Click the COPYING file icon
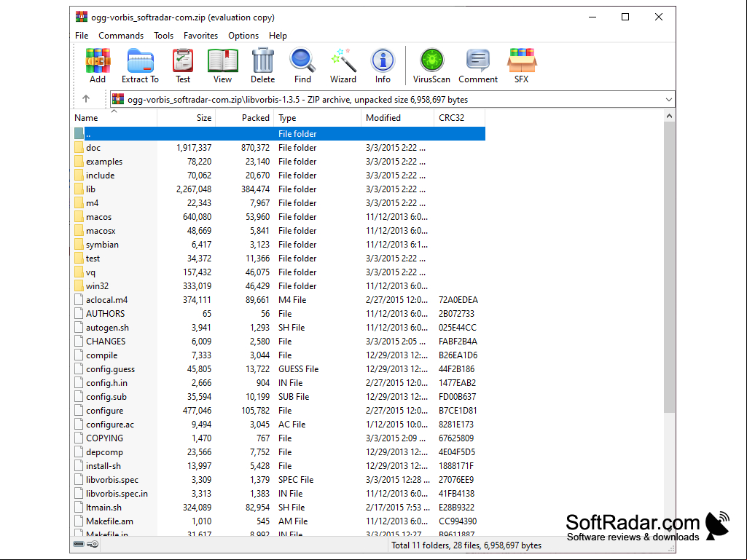Screen dimensions: 747x560 [79, 438]
